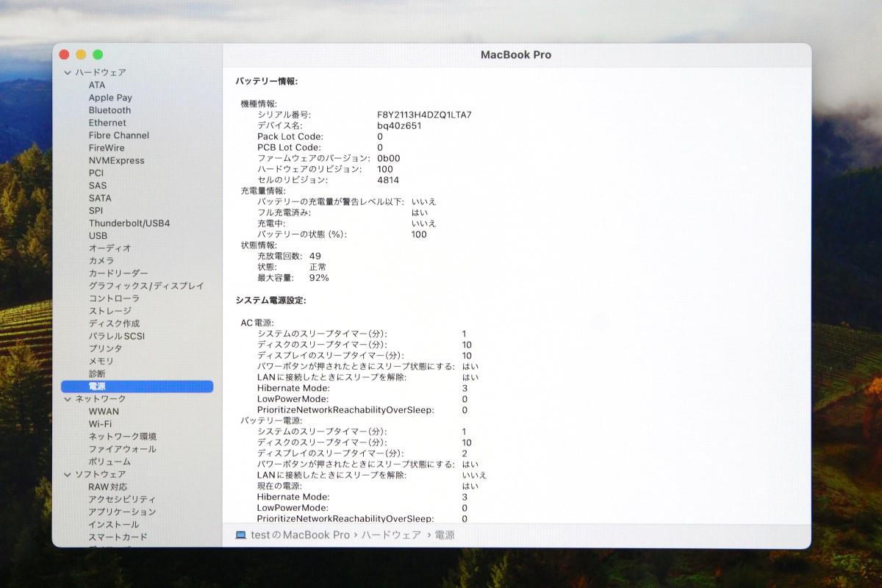Click the 状態 value 正常
The height and width of the screenshot is (588, 882).
click(x=318, y=267)
